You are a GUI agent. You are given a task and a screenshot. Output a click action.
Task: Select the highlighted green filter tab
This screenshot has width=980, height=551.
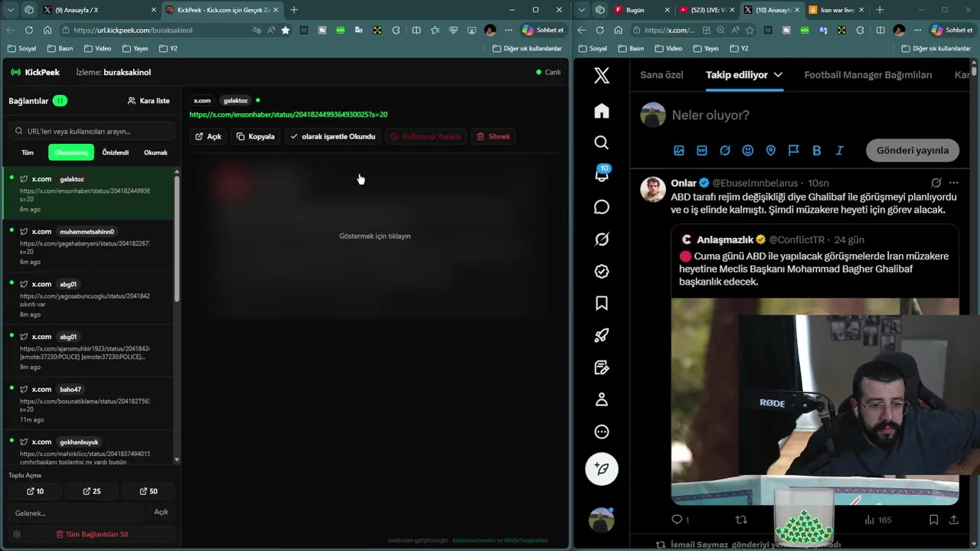(71, 152)
